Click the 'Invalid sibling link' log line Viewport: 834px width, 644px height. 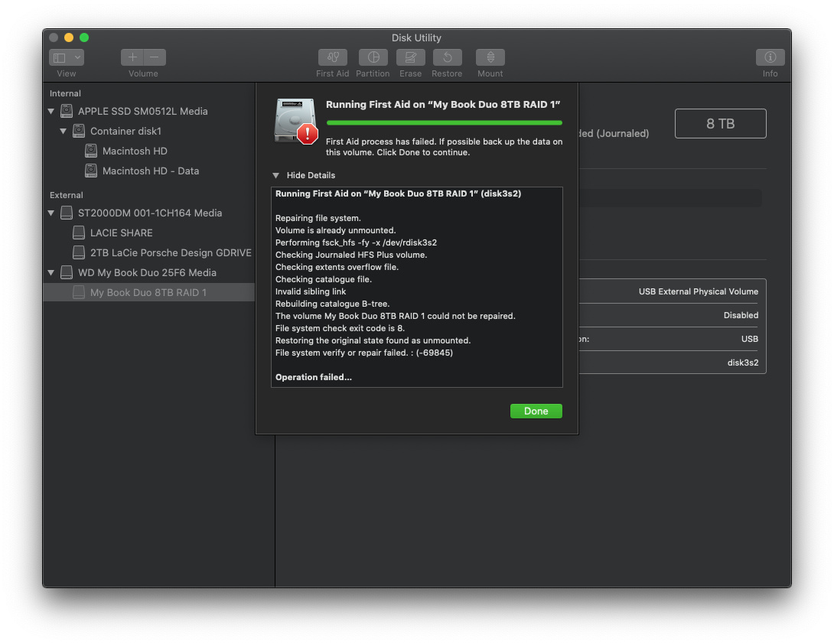(311, 291)
